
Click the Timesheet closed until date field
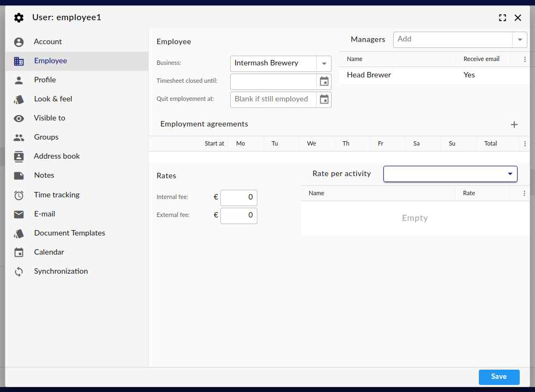(274, 81)
